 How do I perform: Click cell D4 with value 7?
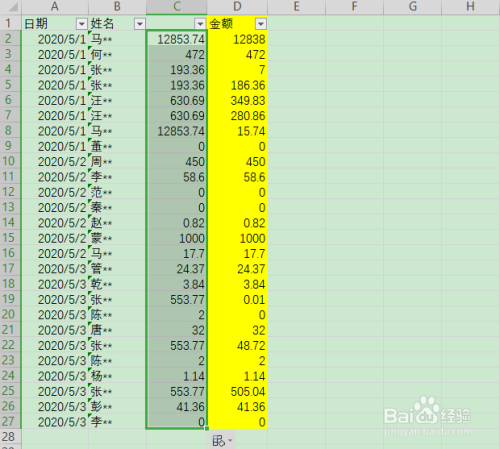pos(237,70)
